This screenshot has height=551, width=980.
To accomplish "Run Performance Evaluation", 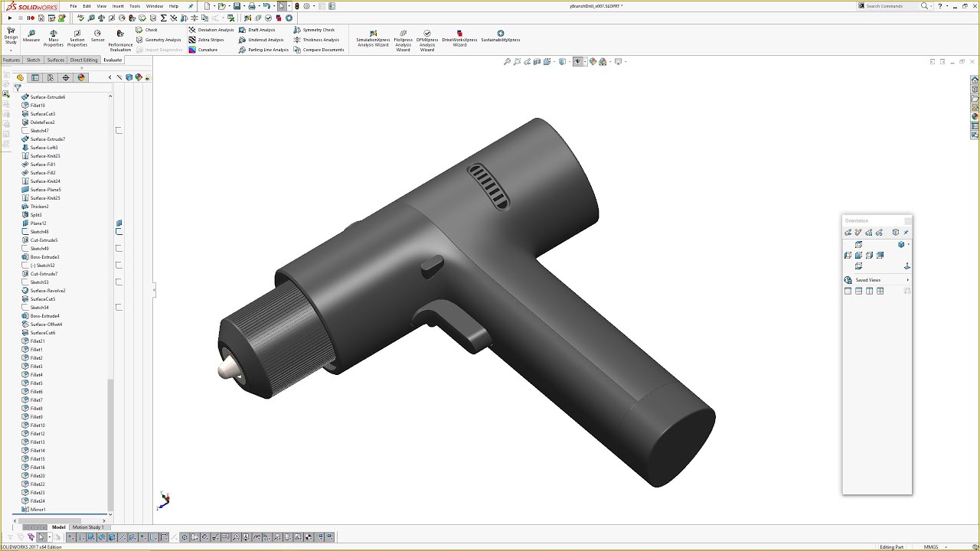I will 120,41.
